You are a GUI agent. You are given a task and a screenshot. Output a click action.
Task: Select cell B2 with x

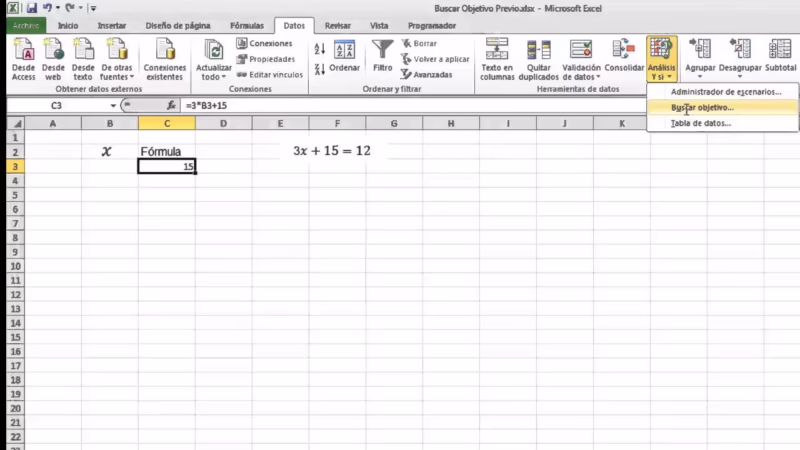tap(110, 152)
